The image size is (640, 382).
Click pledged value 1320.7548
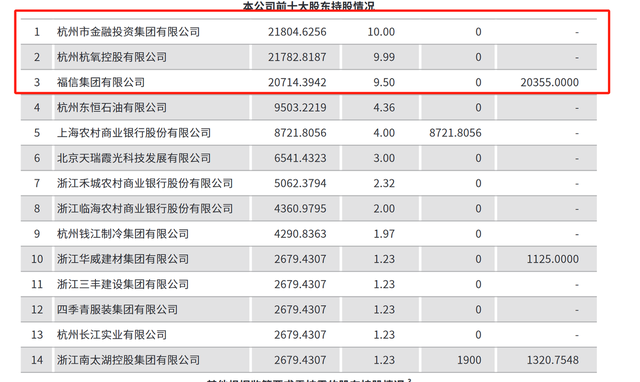(x=553, y=361)
